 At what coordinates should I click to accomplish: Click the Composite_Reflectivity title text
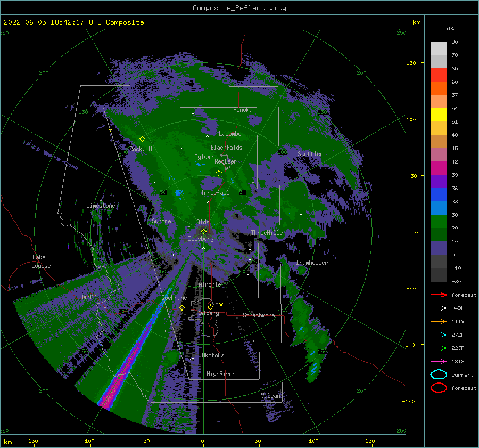coord(239,8)
